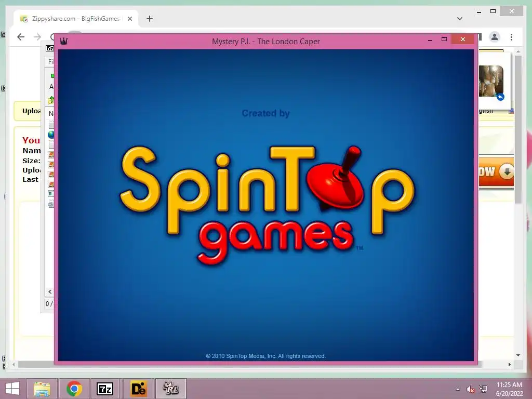Show hidden system tray icons
Viewport: 532px width, 399px height.
[x=458, y=389]
